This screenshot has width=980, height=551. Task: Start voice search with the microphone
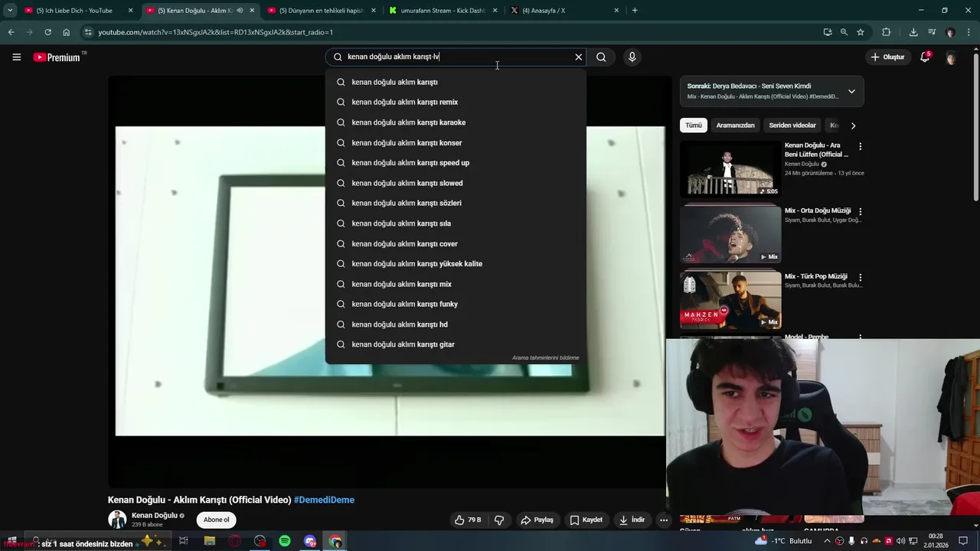632,57
